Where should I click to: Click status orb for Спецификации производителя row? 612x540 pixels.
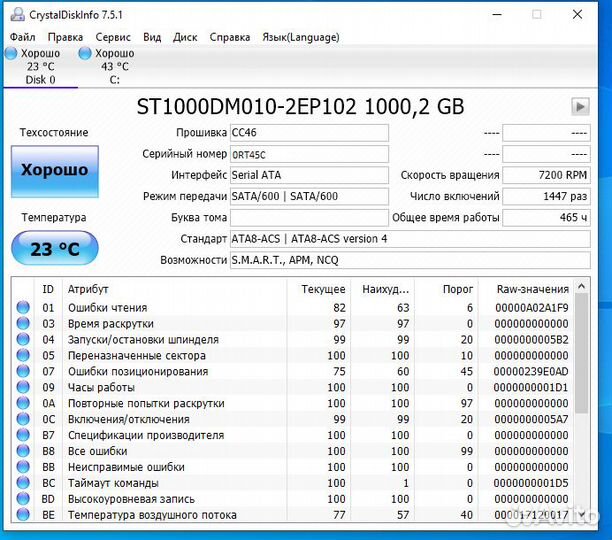pyautogui.click(x=23, y=435)
